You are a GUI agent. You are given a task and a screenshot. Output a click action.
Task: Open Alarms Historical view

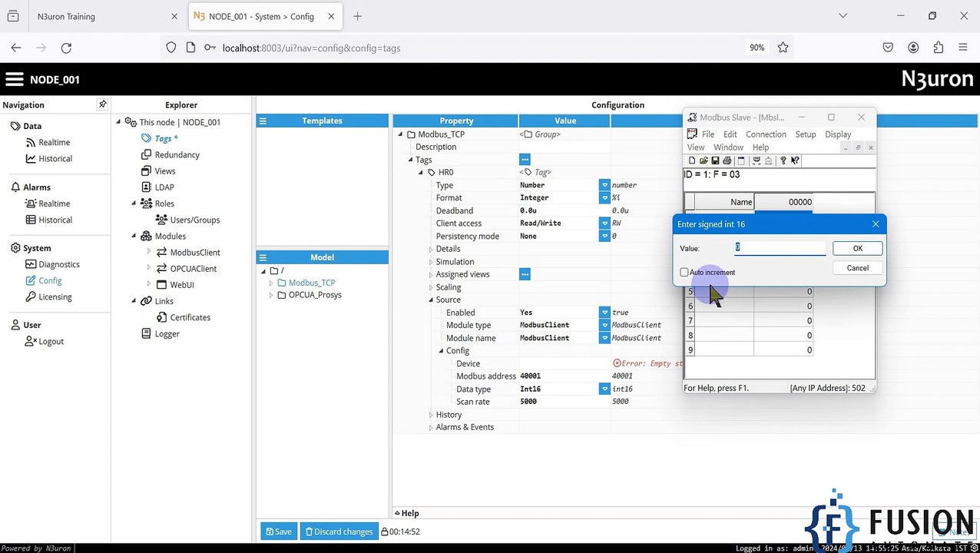point(55,220)
